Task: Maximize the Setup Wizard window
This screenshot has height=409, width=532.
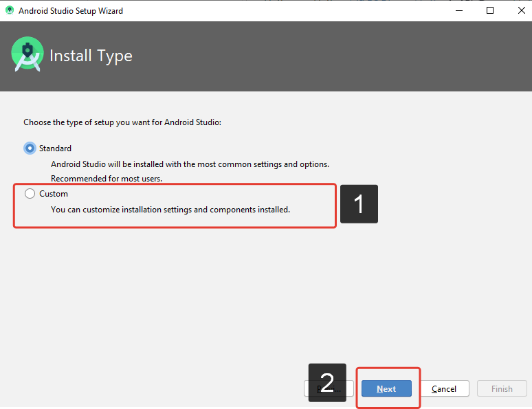Action: click(x=489, y=11)
